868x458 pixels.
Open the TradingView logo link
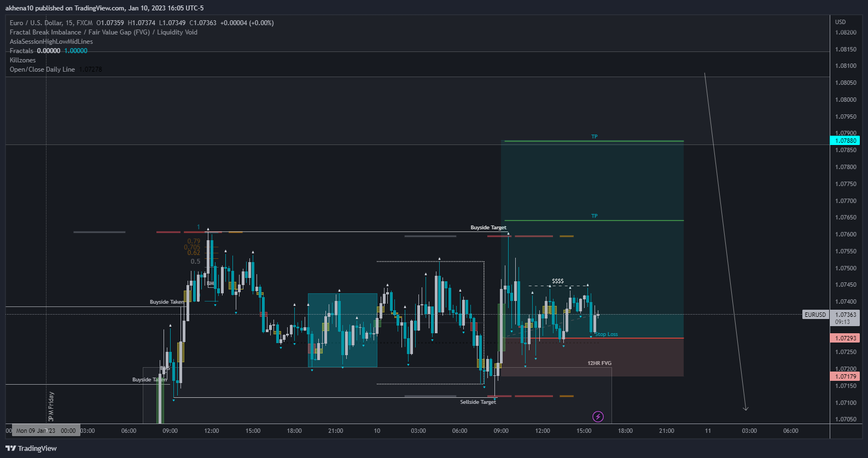point(31,448)
